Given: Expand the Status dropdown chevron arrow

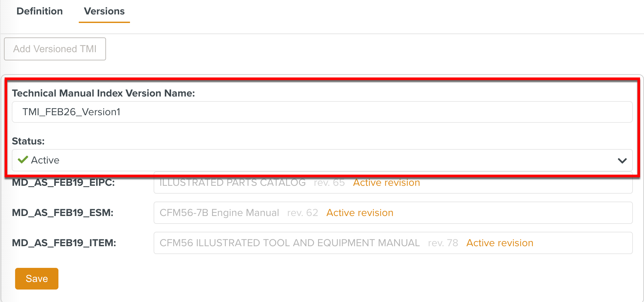Looking at the screenshot, I should tap(622, 161).
